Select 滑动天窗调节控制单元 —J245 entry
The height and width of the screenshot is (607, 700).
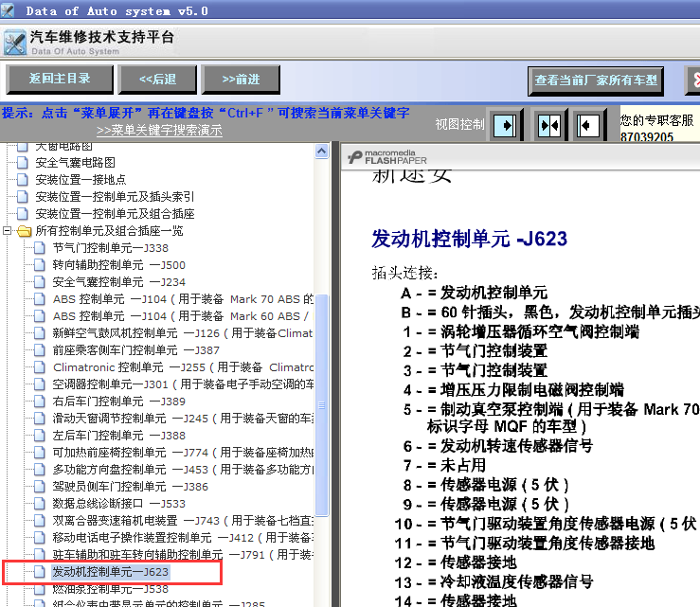pos(183,419)
